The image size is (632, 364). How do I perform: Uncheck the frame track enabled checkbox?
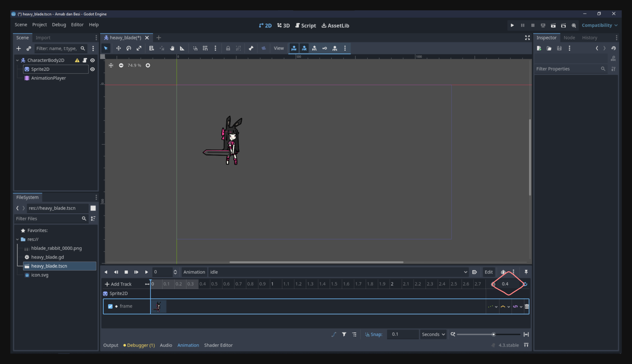pyautogui.click(x=110, y=306)
